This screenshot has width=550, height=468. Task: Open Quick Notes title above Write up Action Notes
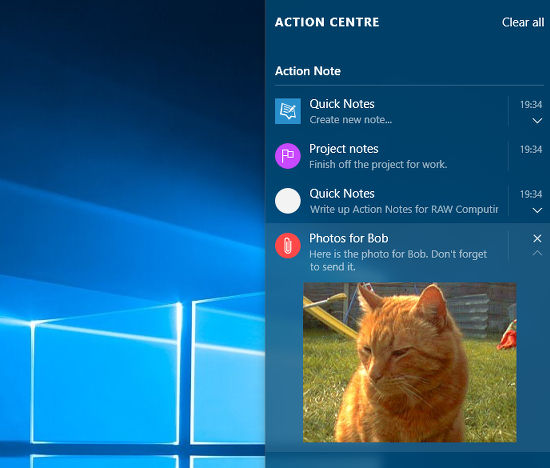click(342, 194)
